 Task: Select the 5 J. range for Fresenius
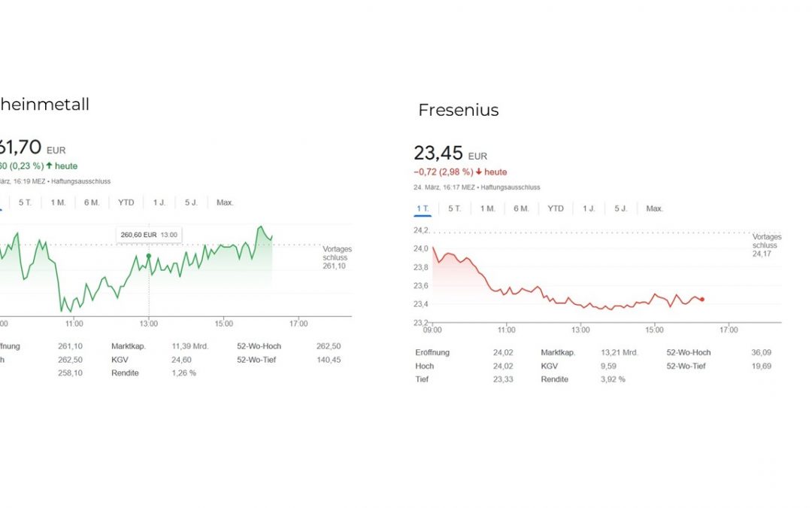(x=620, y=208)
